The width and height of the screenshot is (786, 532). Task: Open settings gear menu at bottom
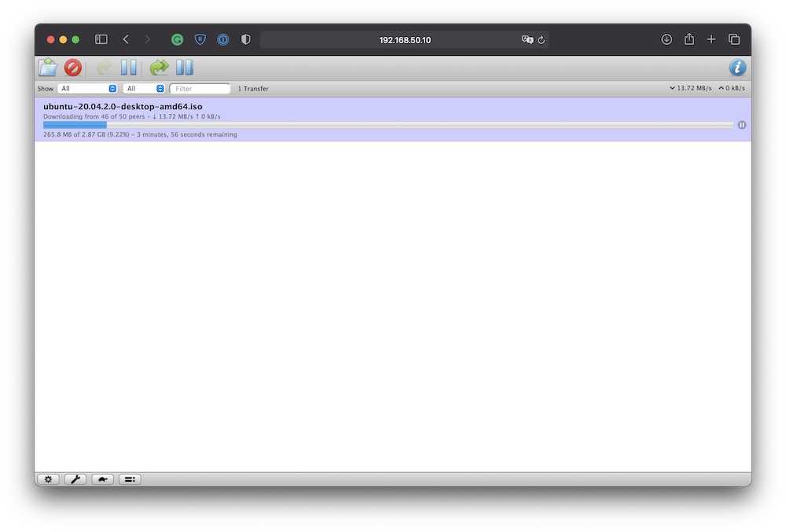(48, 479)
